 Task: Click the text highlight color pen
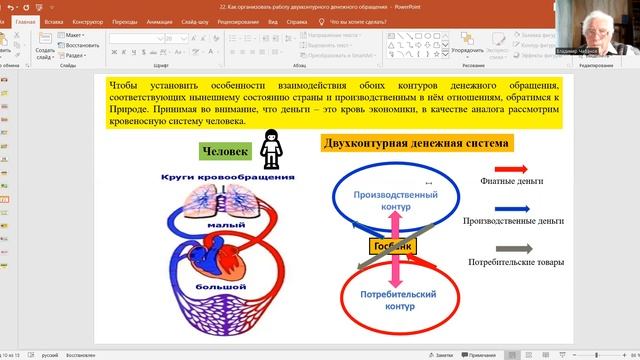[196, 52]
